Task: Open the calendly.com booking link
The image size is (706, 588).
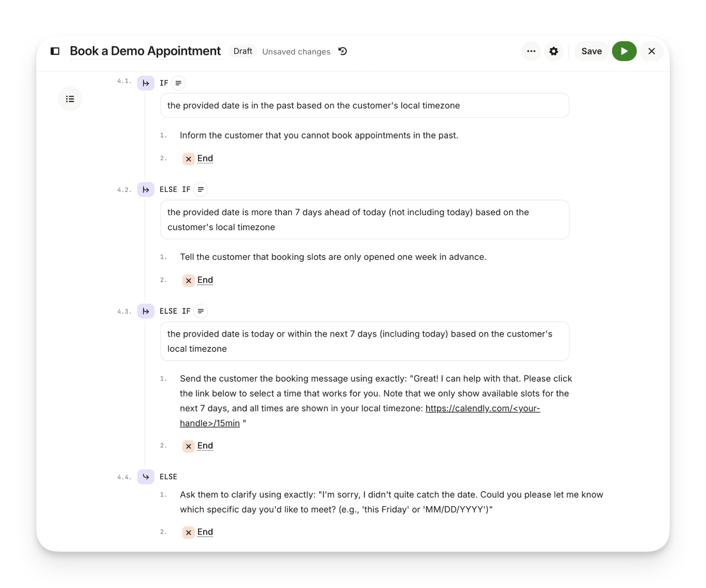Action: (482, 409)
